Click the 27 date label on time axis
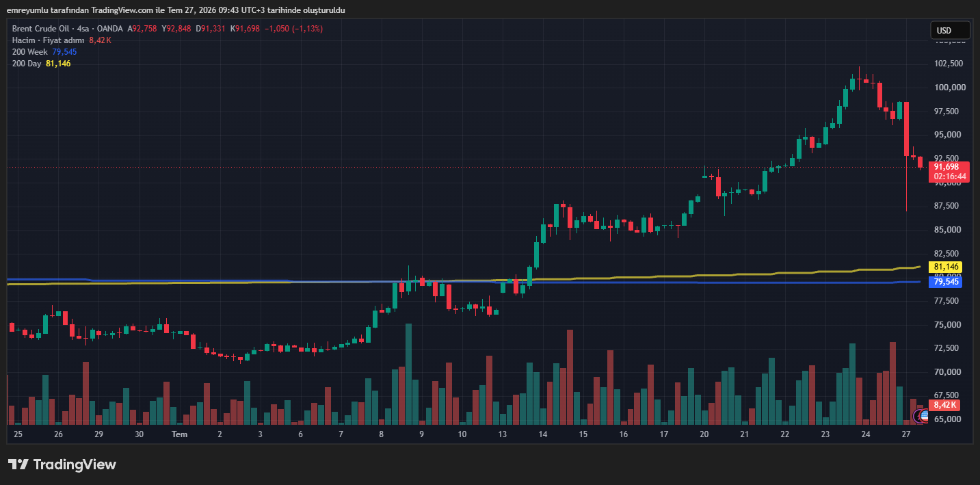The height and width of the screenshot is (485, 980). [906, 434]
